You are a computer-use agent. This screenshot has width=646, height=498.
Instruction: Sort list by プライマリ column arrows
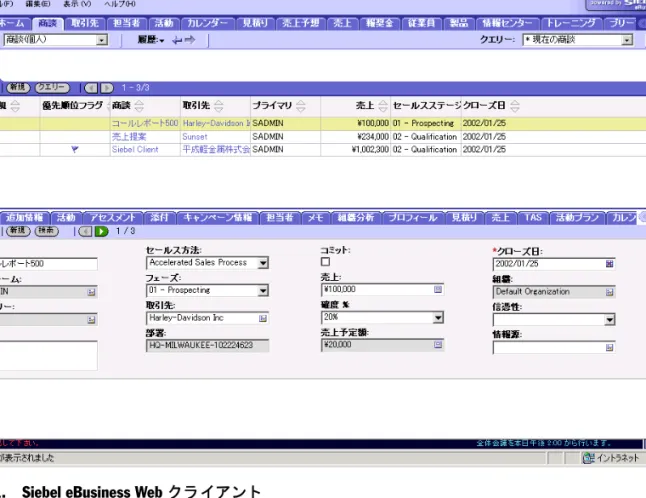click(301, 106)
